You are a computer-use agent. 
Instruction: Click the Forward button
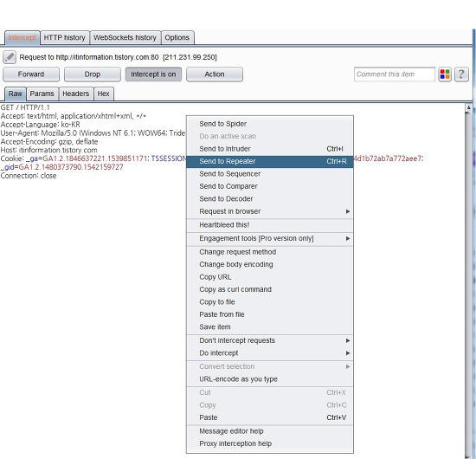[x=31, y=74]
